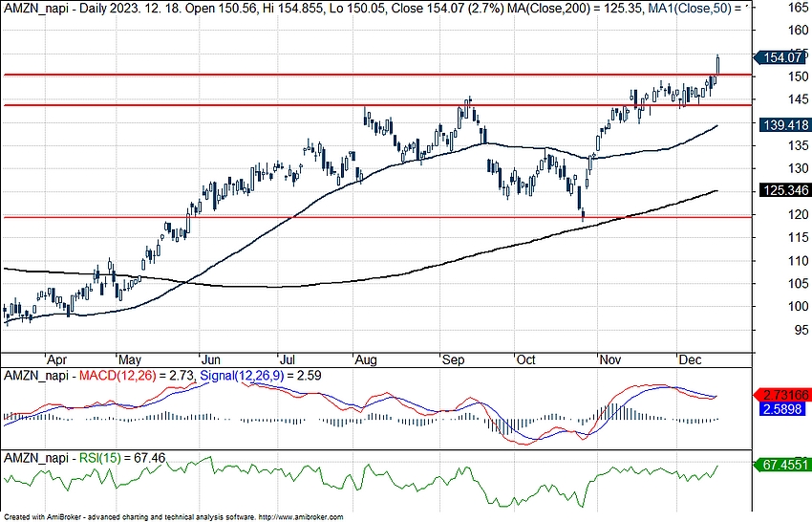Click the Oct label on the time axis

(525, 359)
